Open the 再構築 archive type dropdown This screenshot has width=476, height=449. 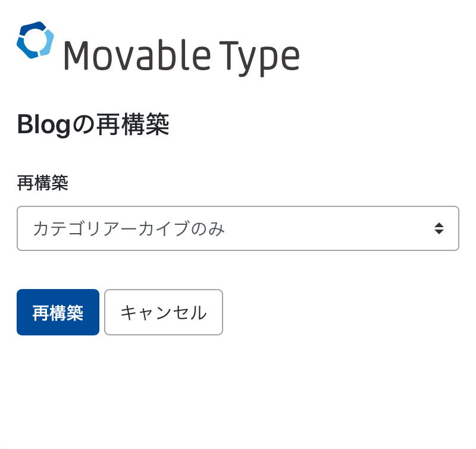(237, 228)
